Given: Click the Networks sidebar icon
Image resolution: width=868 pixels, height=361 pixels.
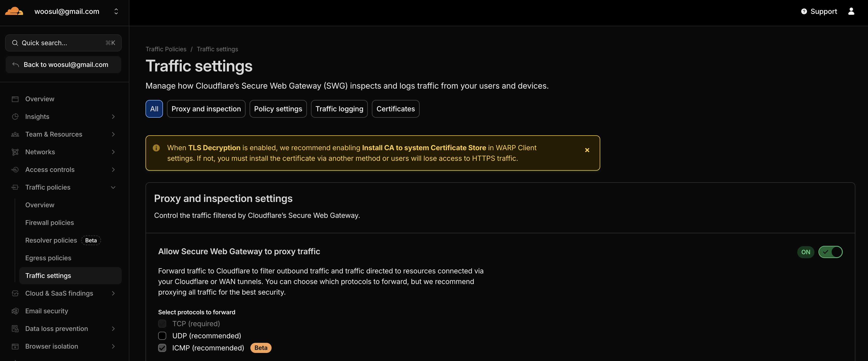Looking at the screenshot, I should coord(15,152).
